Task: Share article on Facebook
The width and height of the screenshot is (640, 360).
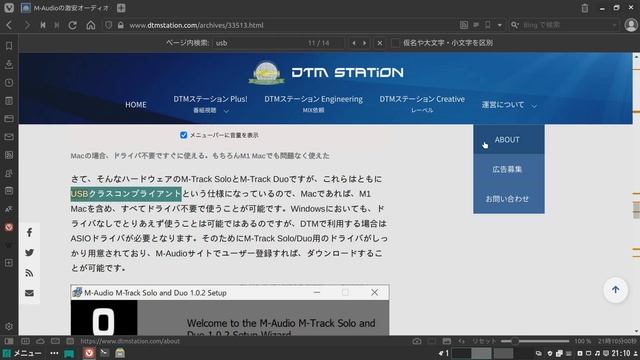Action: [29, 233]
